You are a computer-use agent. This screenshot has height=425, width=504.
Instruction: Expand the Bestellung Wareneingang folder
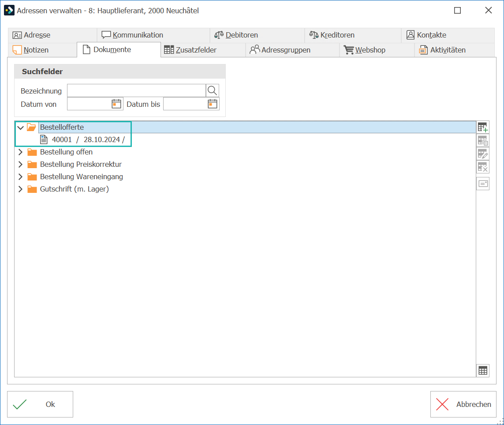tap(21, 177)
